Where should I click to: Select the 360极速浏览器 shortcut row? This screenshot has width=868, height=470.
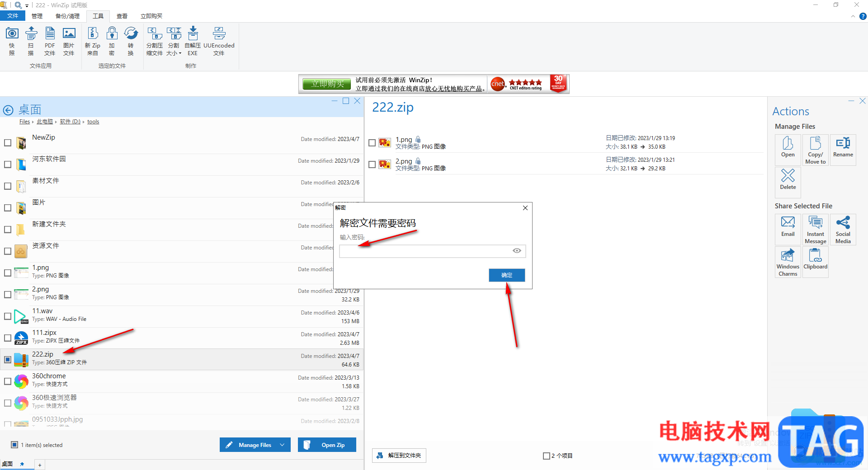pyautogui.click(x=182, y=403)
